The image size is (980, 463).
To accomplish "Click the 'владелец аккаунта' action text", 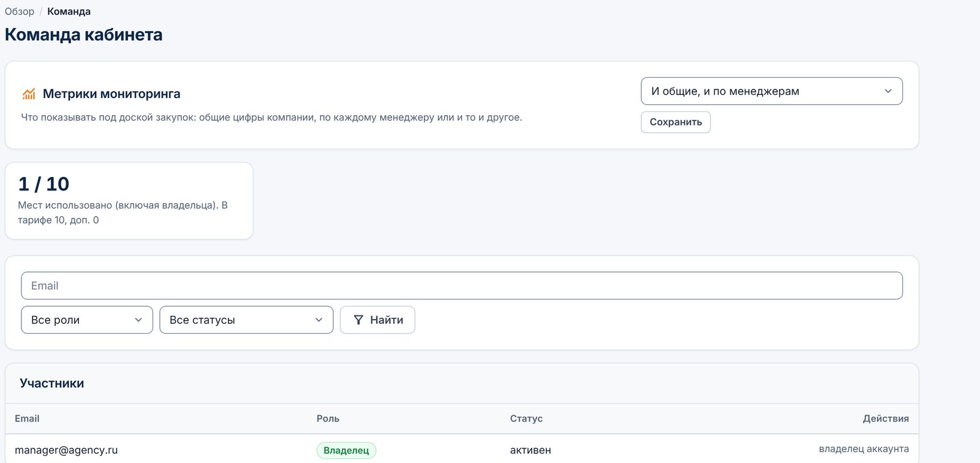I will pyautogui.click(x=864, y=449).
